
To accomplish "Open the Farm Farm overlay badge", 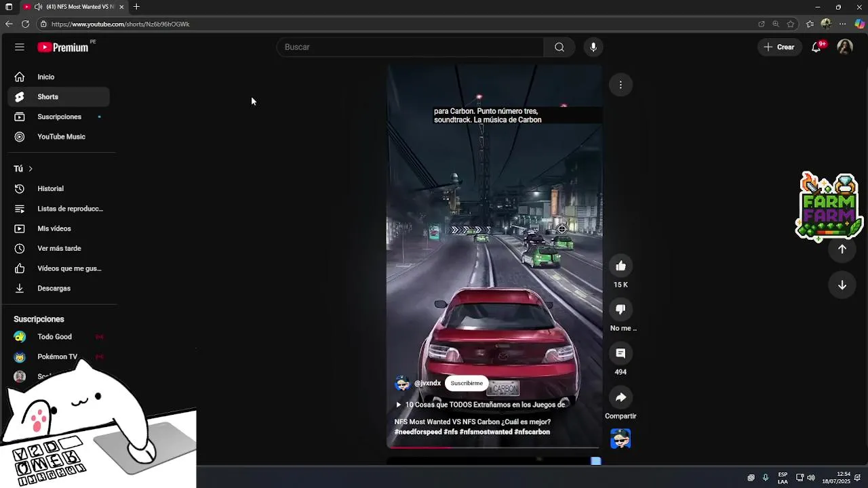I will pos(829,207).
